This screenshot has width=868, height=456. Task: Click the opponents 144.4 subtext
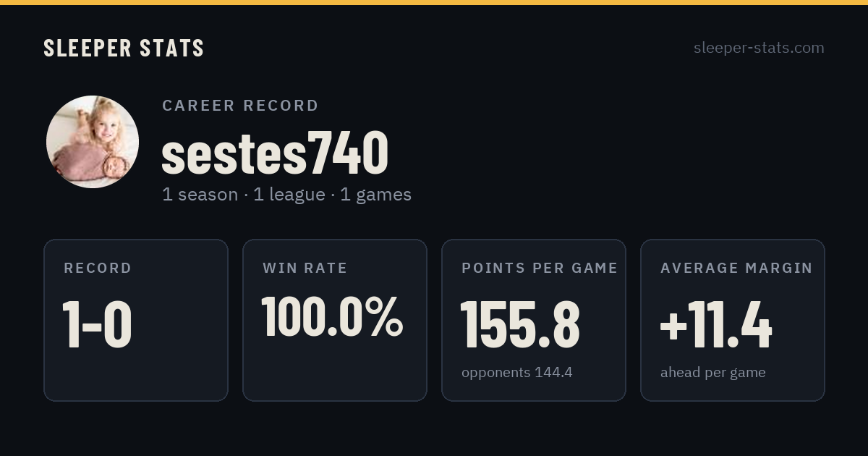(517, 373)
